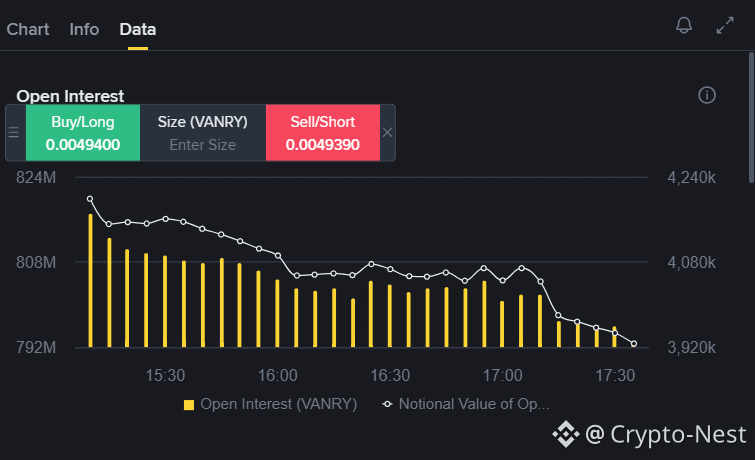
Task: Click the last notional value data point
Action: (x=634, y=343)
